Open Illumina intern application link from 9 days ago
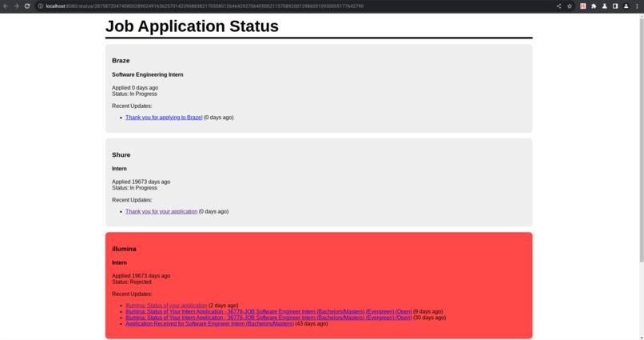Screen dimensions: 644x340 268,312
